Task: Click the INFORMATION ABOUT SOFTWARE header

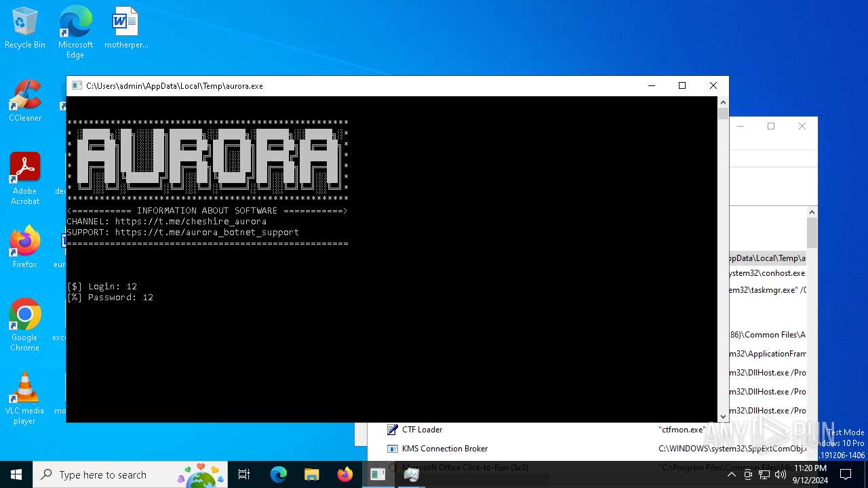Action: tap(207, 211)
